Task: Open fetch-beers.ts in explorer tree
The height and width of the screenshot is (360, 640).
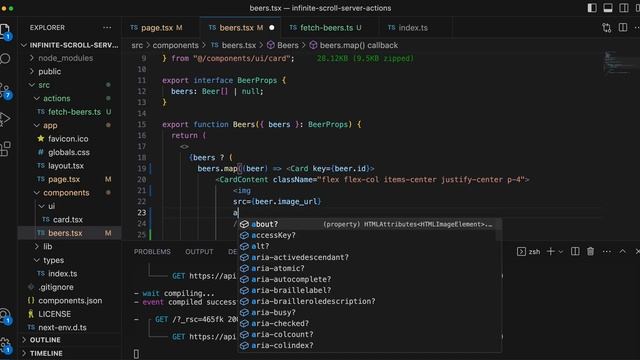Action: (x=69, y=112)
